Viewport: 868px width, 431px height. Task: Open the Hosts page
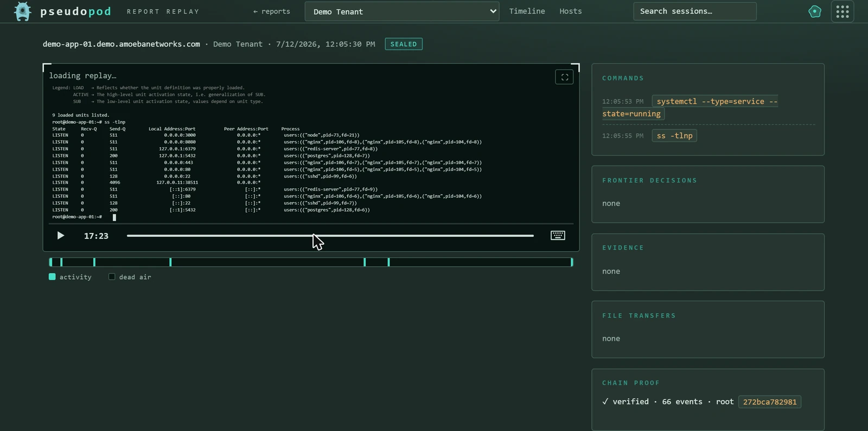click(x=570, y=11)
